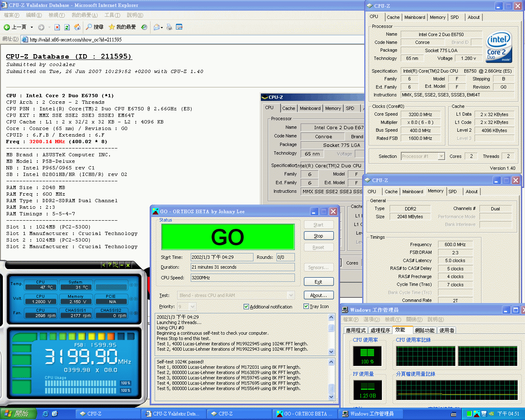The height and width of the screenshot is (420, 525).
Task: Click the Windows Task Manager taskbar button
Action: click(371, 414)
